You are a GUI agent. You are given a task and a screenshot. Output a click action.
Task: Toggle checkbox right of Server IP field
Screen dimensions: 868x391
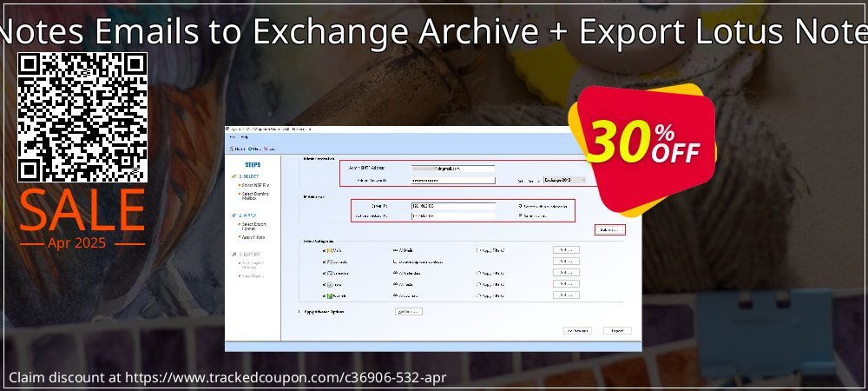point(519,205)
